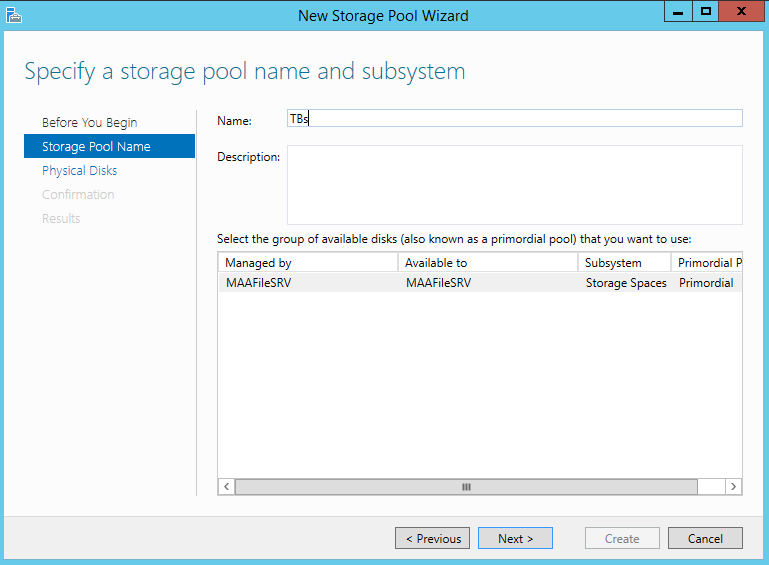Screen dimensions: 769x565
Task: Close the New Storage Pool Wizard
Action: (x=742, y=12)
